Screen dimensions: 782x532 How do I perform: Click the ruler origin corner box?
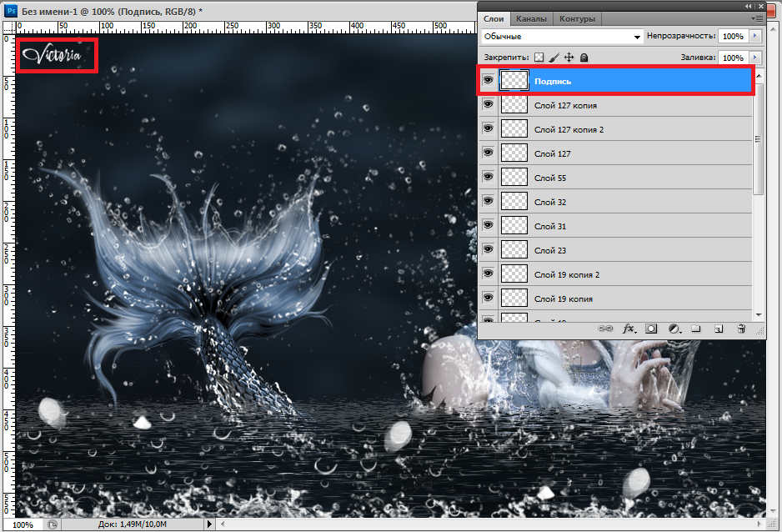click(x=9, y=27)
